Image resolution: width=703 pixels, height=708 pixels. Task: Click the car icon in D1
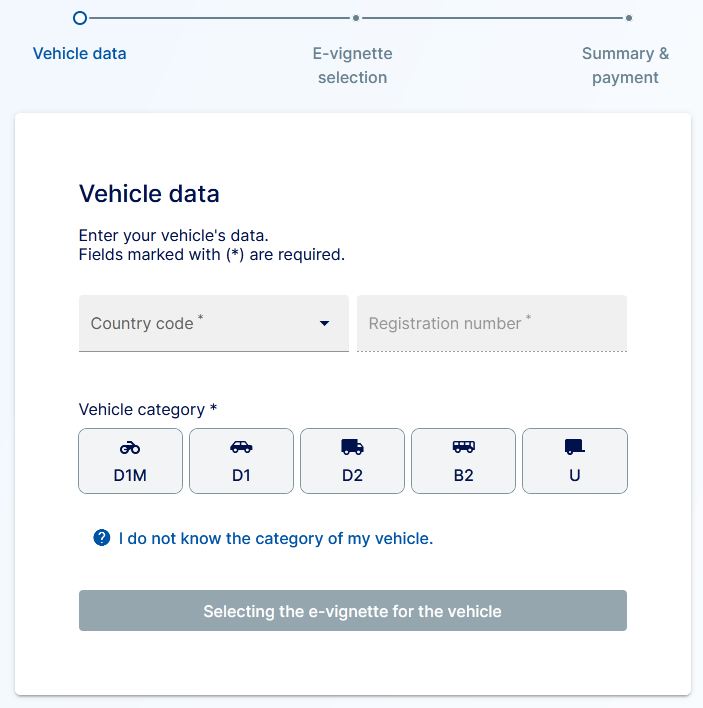[x=241, y=447]
